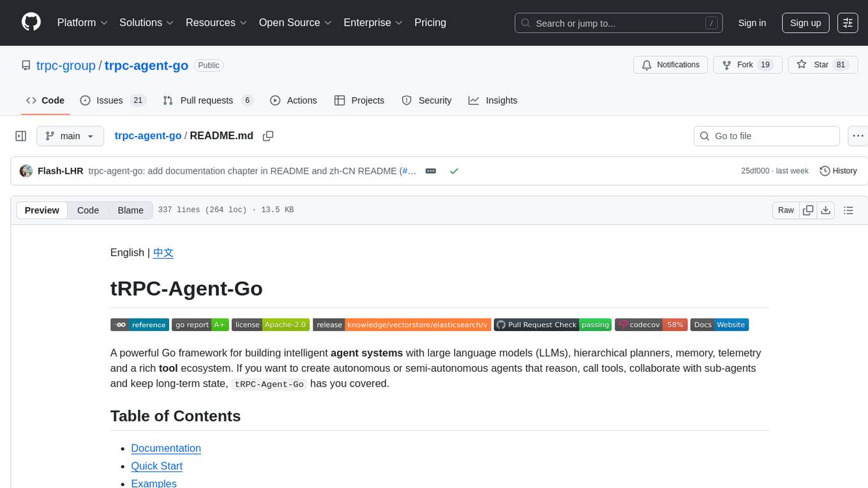Viewport: 868px width, 488px height.
Task: Switch README to 中文 version
Action: pos(163,252)
